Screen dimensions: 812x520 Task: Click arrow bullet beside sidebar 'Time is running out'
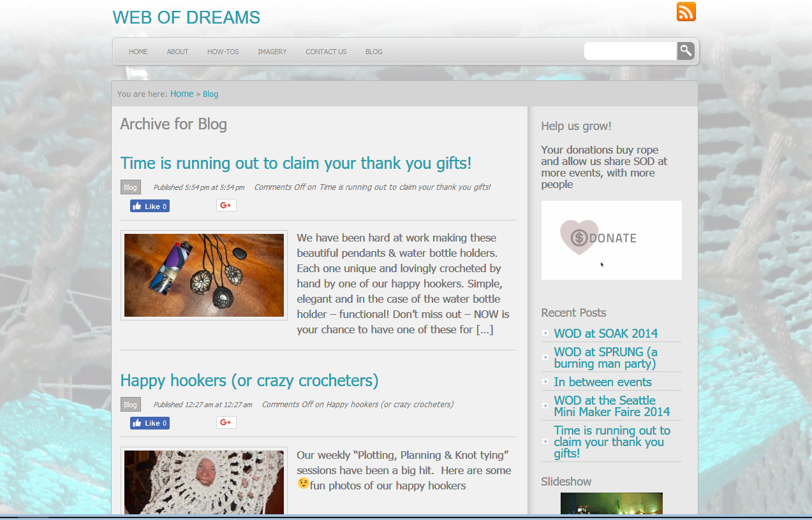(545, 441)
